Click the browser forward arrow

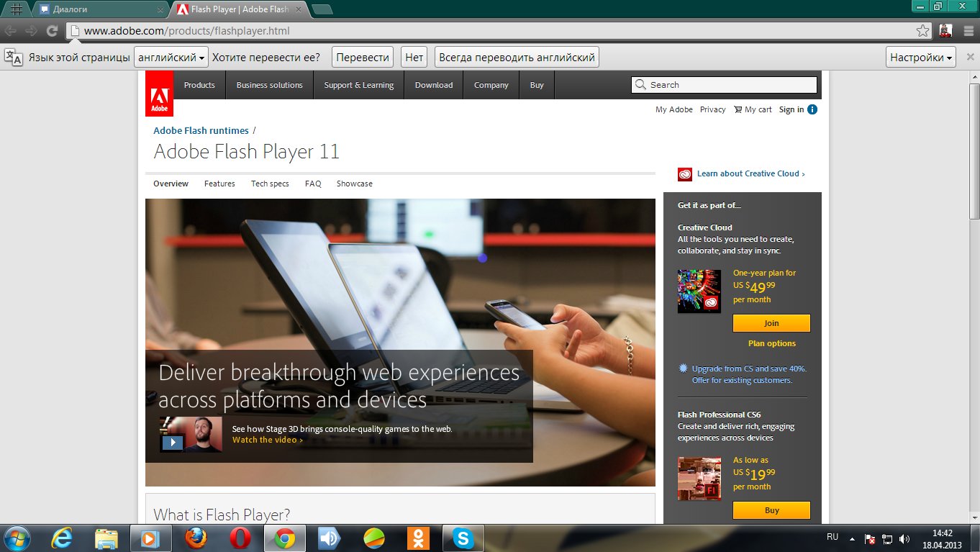[31, 31]
